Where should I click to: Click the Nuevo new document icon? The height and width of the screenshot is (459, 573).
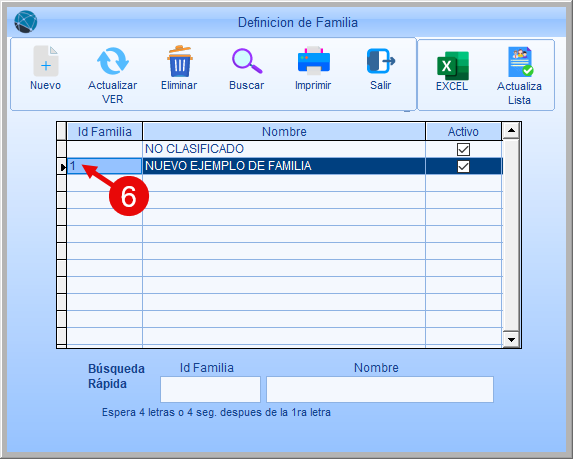point(46,61)
